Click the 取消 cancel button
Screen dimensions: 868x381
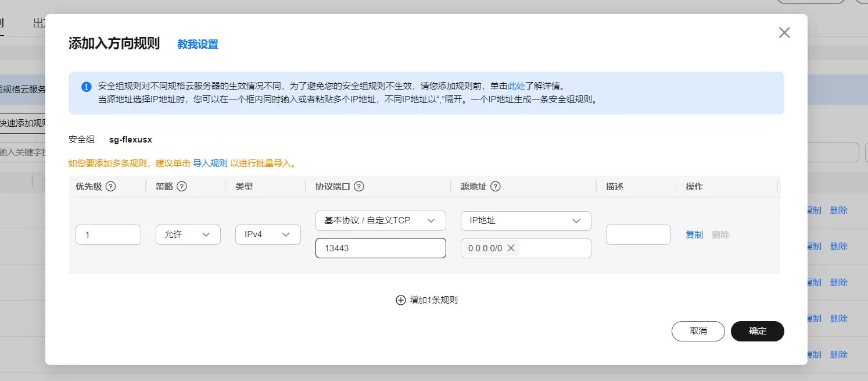[x=698, y=331]
